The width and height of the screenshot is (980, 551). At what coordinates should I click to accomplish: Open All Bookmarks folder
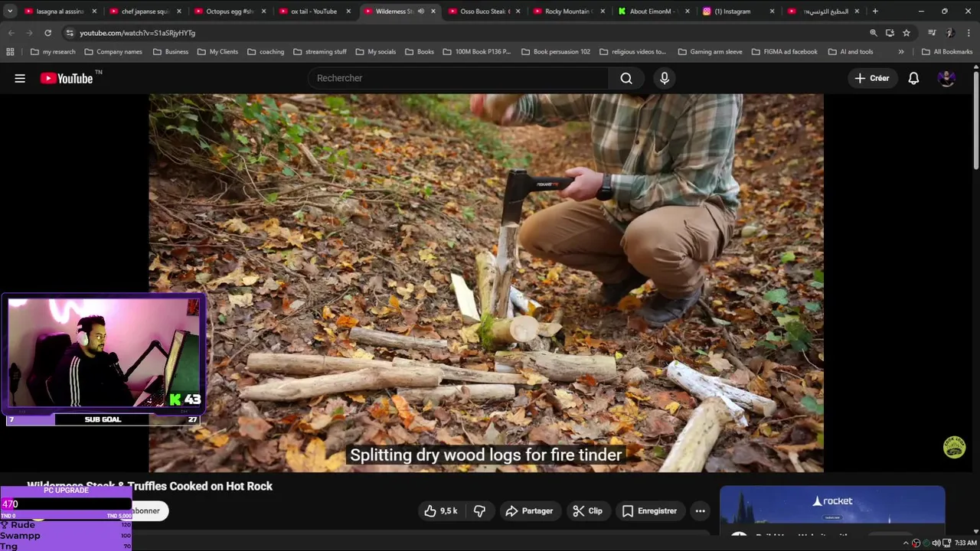[947, 51]
